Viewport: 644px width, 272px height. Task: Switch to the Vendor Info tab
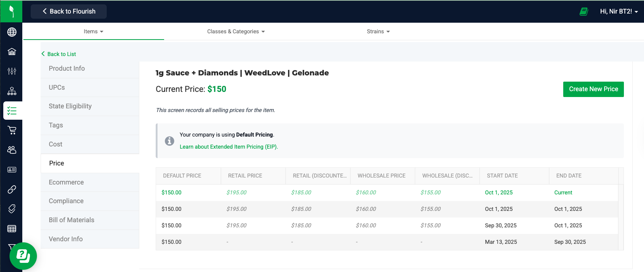(x=90, y=239)
